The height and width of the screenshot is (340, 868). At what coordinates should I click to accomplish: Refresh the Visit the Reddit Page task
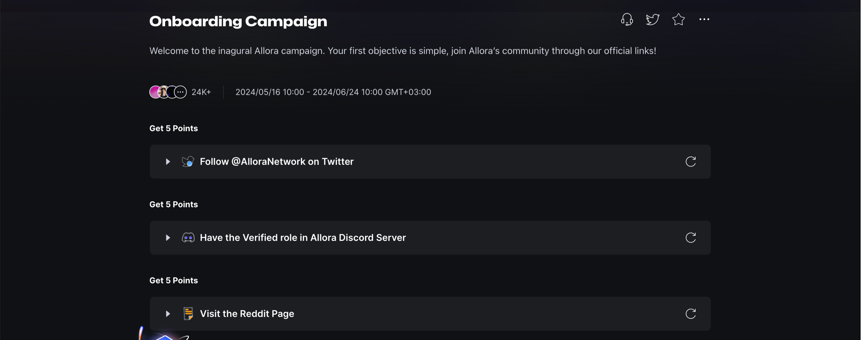coord(691,314)
